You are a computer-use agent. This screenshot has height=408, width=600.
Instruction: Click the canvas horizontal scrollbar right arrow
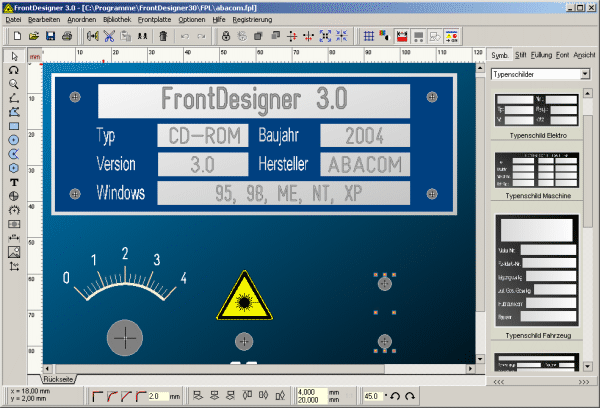coord(470,369)
